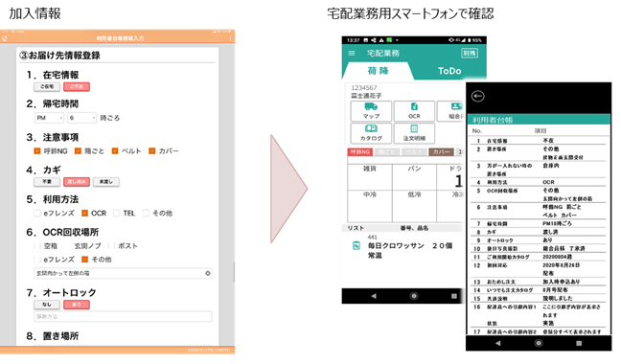Select row 8 カギ in 利用者台帳
Screen dimensions: 621x364
[538, 232]
